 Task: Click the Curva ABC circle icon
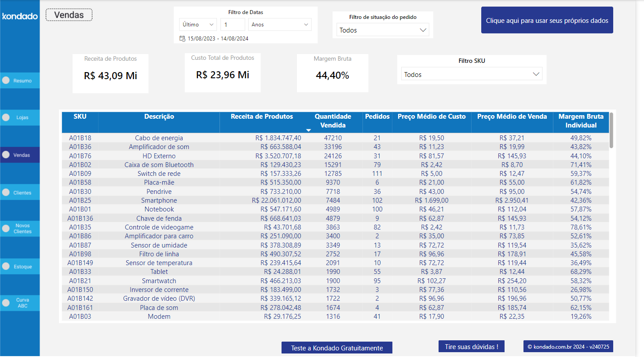[6, 302]
